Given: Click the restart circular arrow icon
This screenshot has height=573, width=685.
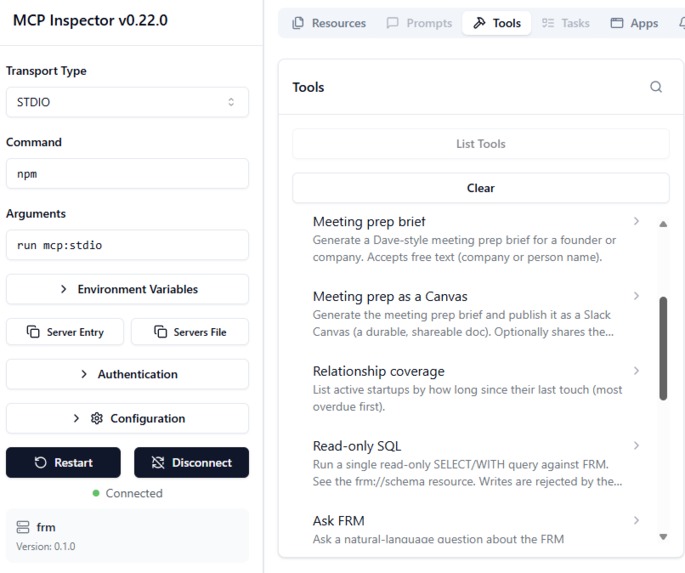Looking at the screenshot, I should 40,463.
